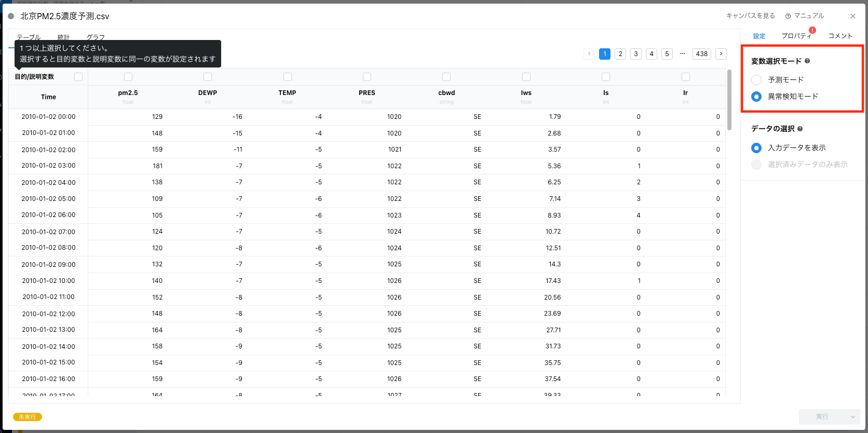Viewport: 868px width, 433px height.
Task: Switch to グラフ tab
Action: [x=96, y=37]
